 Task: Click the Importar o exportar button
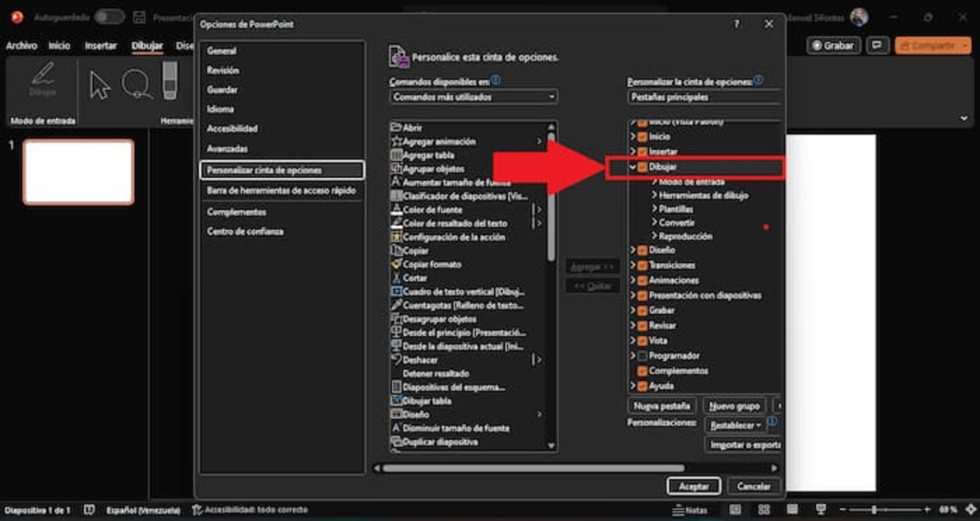(x=743, y=444)
